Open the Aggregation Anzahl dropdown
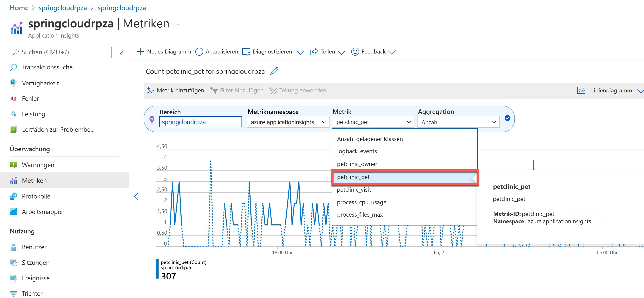Image resolution: width=644 pixels, height=298 pixels. point(458,122)
